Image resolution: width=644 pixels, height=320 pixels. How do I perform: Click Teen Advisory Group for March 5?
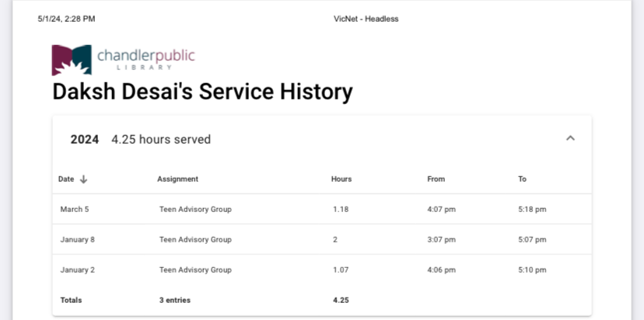(195, 210)
